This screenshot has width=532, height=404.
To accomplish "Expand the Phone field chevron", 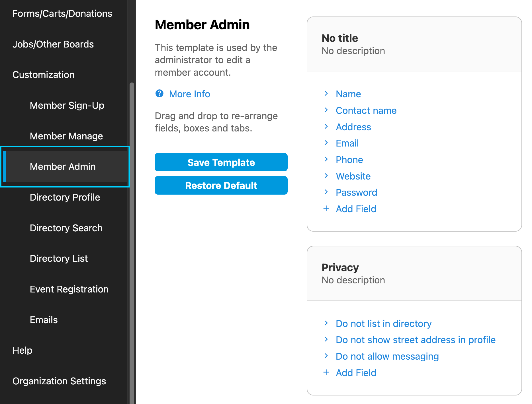I will pos(326,159).
